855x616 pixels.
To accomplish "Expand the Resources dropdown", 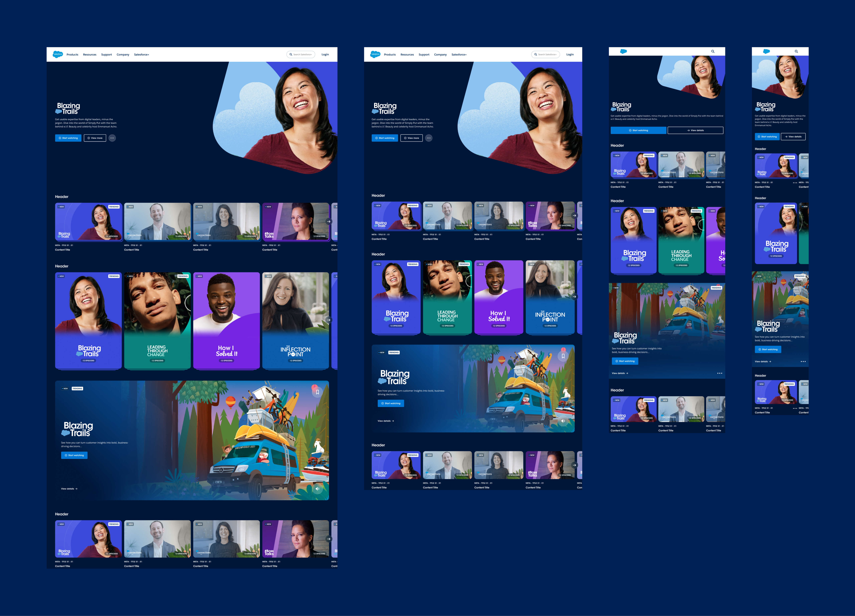I will [x=90, y=54].
